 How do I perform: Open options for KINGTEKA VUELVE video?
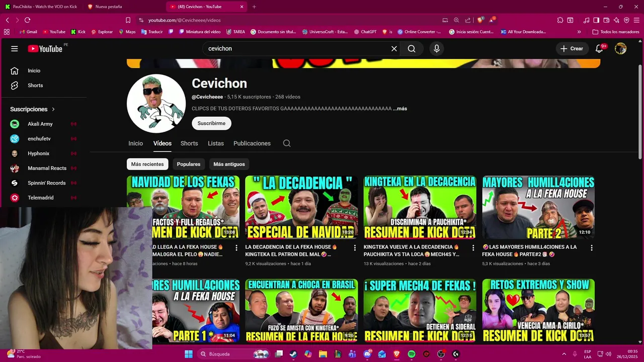point(473,248)
